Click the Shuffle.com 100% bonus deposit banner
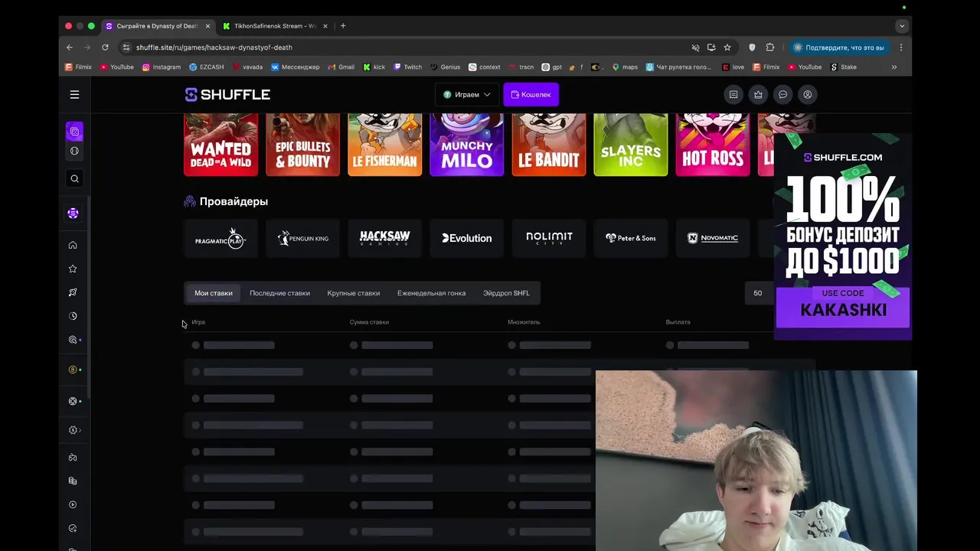The width and height of the screenshot is (980, 551). [842, 236]
